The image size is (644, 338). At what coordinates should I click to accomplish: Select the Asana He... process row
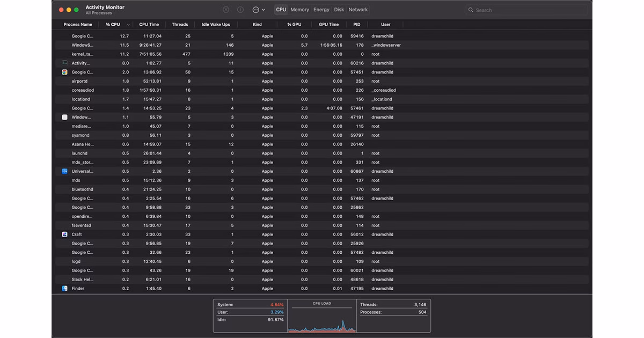[x=322, y=144]
